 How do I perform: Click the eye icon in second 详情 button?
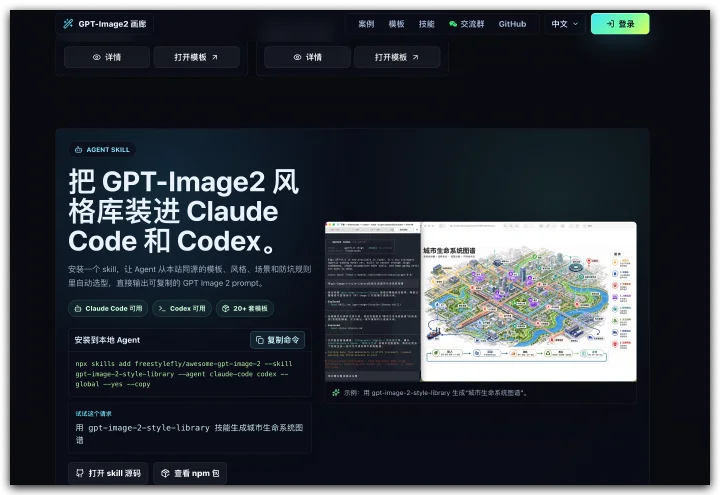tap(297, 57)
